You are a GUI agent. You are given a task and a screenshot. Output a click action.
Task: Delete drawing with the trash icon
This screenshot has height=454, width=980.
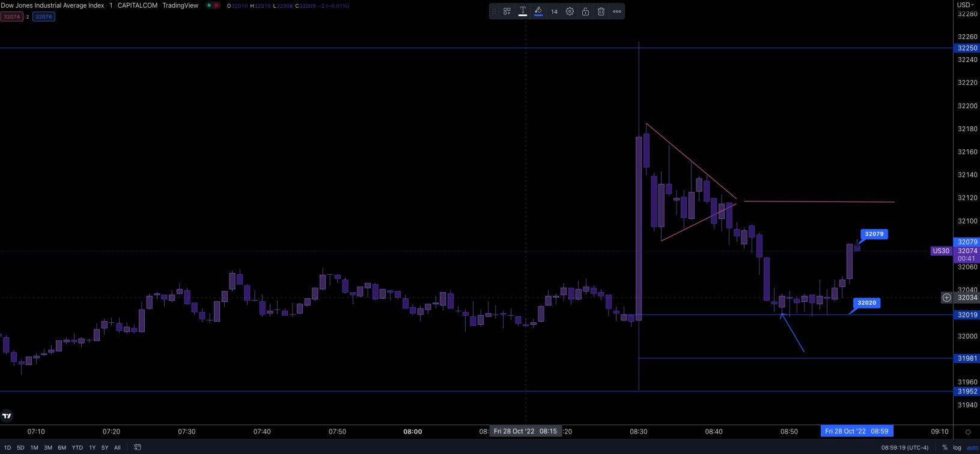[x=601, y=11]
